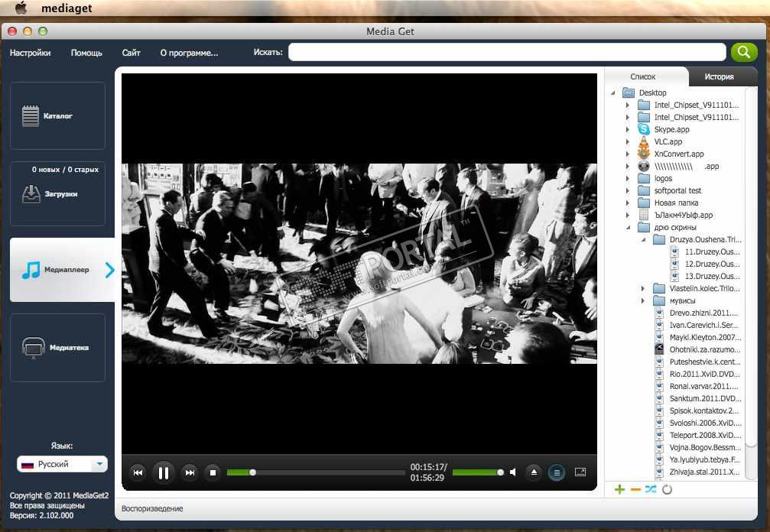The image size is (770, 532).
Task: Open the Apple menu
Action: tap(21, 8)
